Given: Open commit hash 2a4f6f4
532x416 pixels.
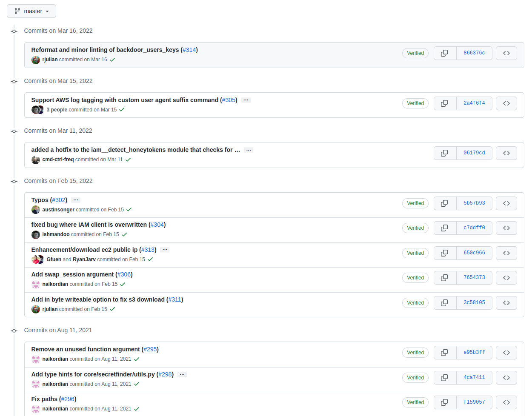Looking at the screenshot, I should point(474,103).
